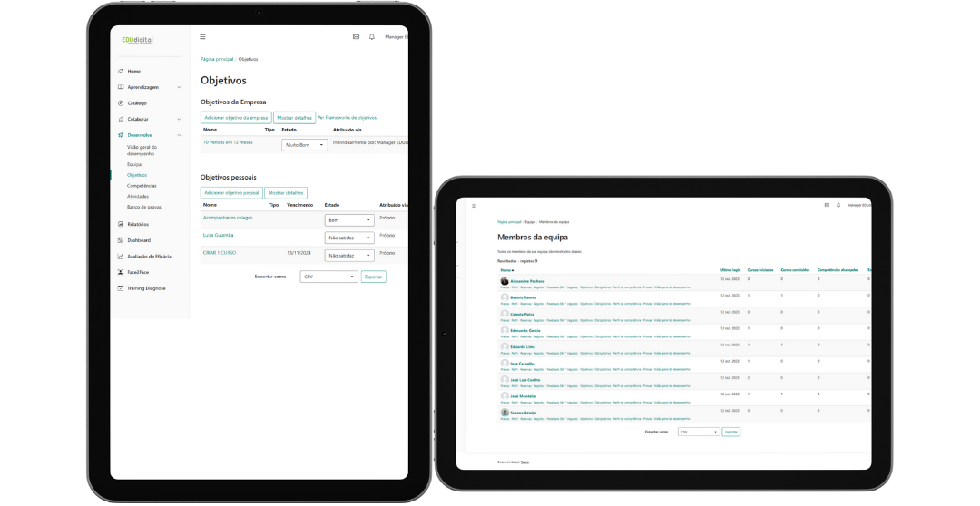The height and width of the screenshot is (506, 980).
Task: Collapse the Desenvolve sidebar section
Action: pos(179,135)
